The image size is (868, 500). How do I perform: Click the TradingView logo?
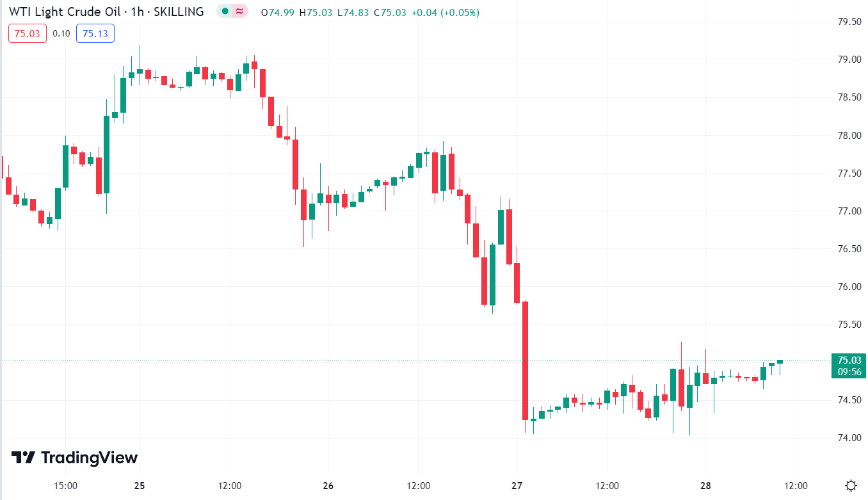[74, 457]
